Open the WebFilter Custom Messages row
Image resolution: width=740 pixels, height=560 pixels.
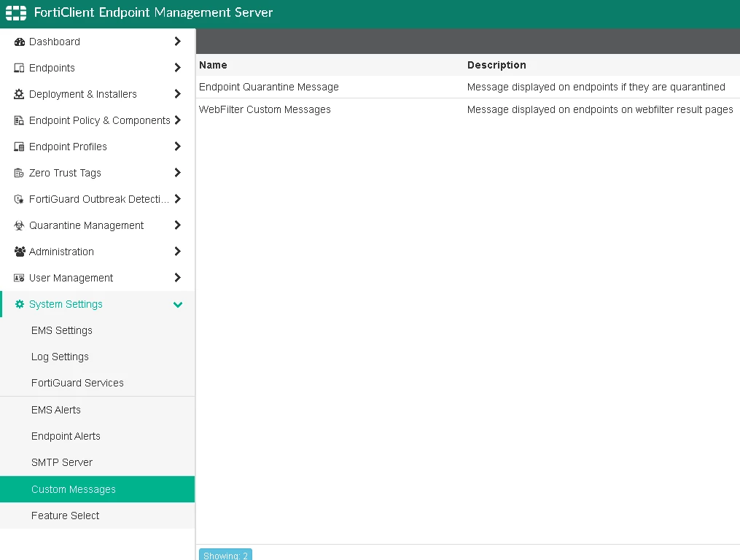tap(467, 109)
